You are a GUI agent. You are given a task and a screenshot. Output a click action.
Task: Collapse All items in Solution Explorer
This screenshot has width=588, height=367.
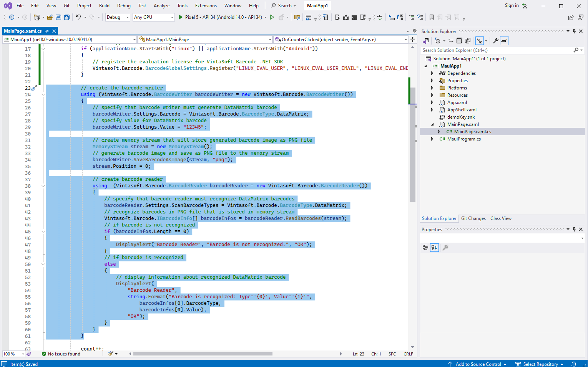459,41
